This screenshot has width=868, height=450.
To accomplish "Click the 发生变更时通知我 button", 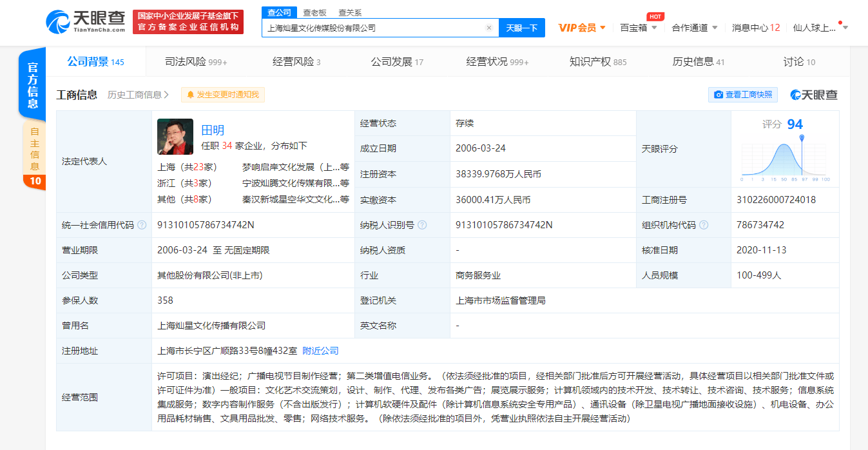I will click(x=223, y=95).
